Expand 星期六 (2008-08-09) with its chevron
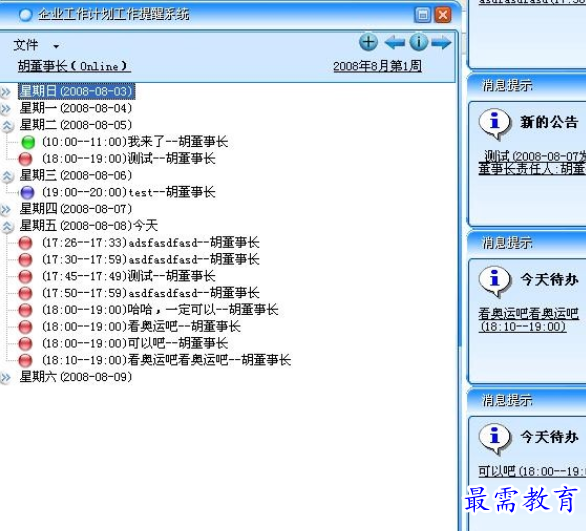 [x=6, y=377]
